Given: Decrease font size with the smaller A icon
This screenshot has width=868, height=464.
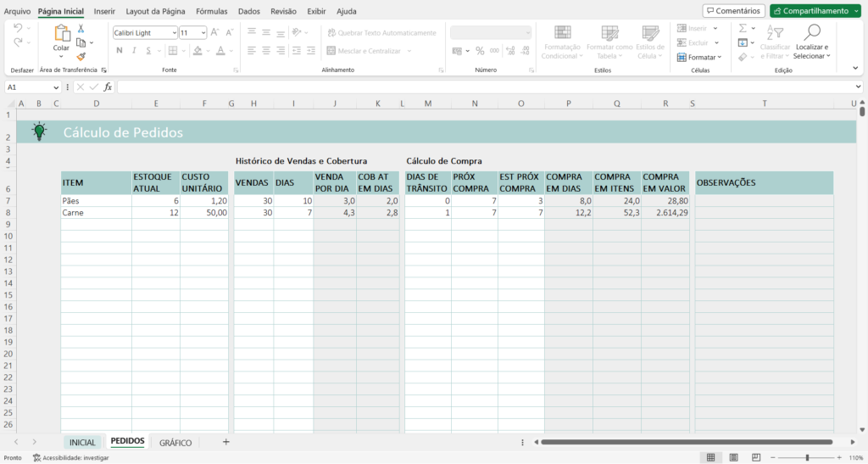Looking at the screenshot, I should point(230,33).
